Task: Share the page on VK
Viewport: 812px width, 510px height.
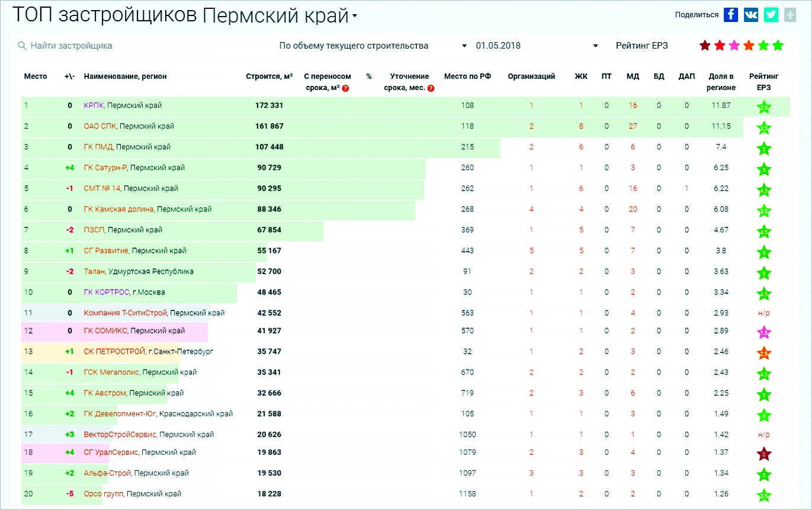Action: tap(751, 15)
